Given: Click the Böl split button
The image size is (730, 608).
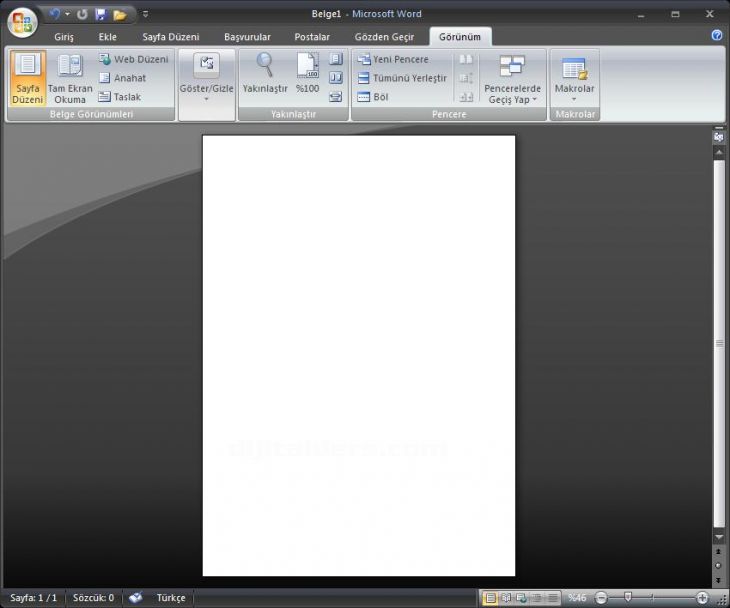Looking at the screenshot, I should tap(373, 97).
